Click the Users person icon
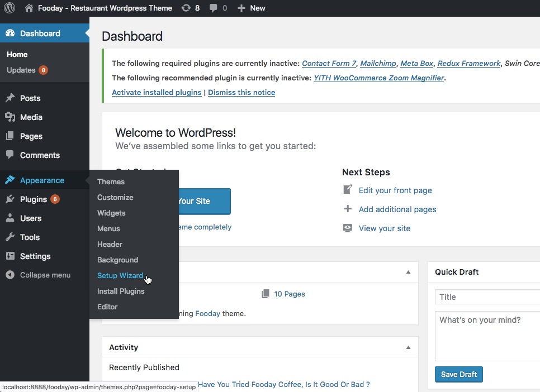Image resolution: width=540 pixels, height=392 pixels. (10, 218)
